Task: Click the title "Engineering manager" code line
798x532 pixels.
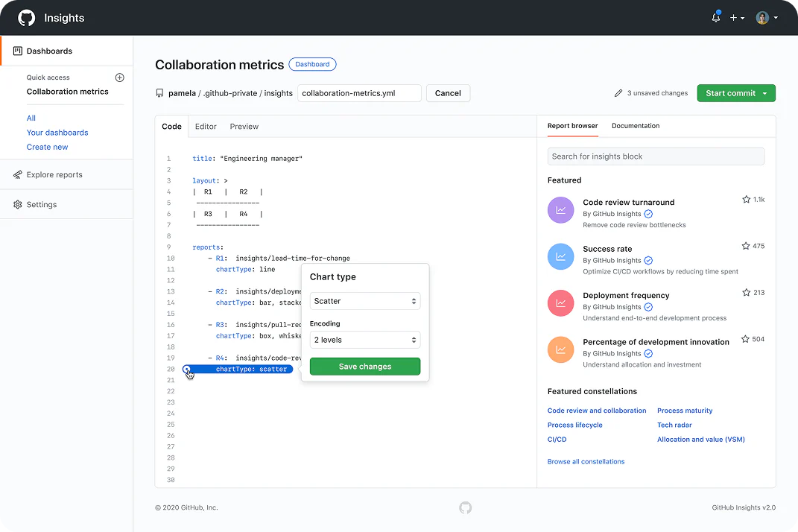Action: [247, 158]
